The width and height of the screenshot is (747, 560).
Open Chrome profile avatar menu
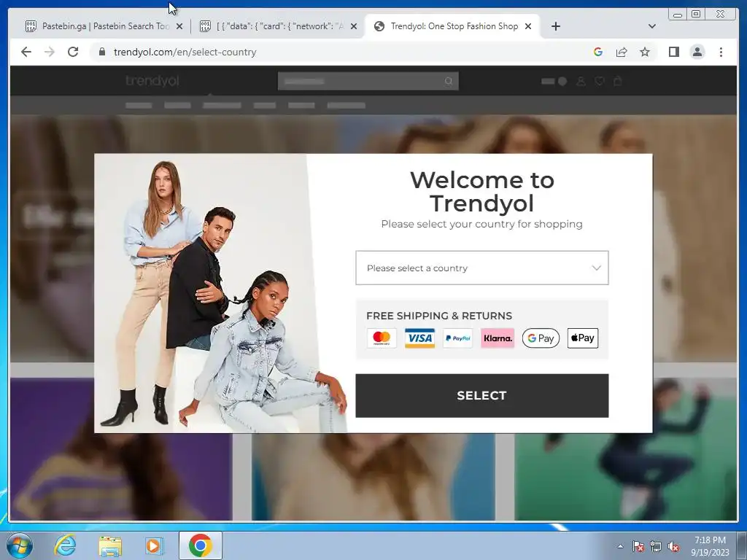[x=697, y=52]
